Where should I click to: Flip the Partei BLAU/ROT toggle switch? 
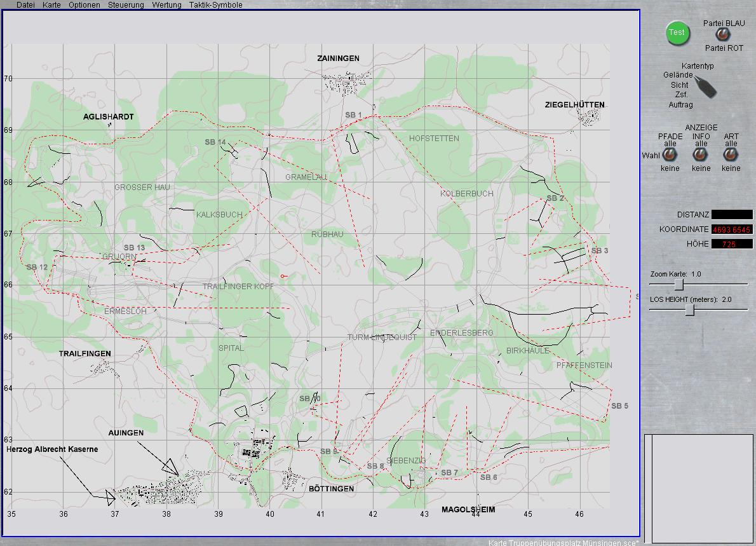[722, 35]
